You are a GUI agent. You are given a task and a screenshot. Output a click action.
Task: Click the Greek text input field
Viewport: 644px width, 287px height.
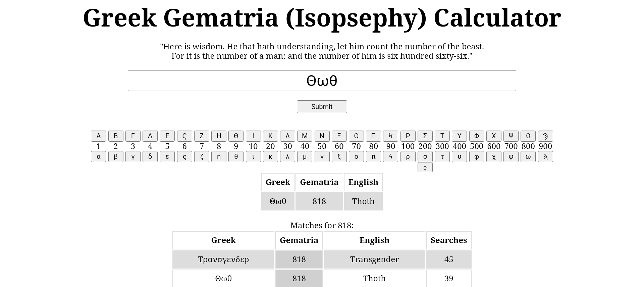[322, 81]
